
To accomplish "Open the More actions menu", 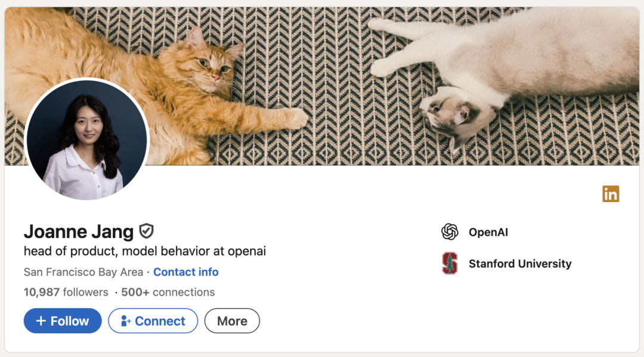I will coord(232,321).
